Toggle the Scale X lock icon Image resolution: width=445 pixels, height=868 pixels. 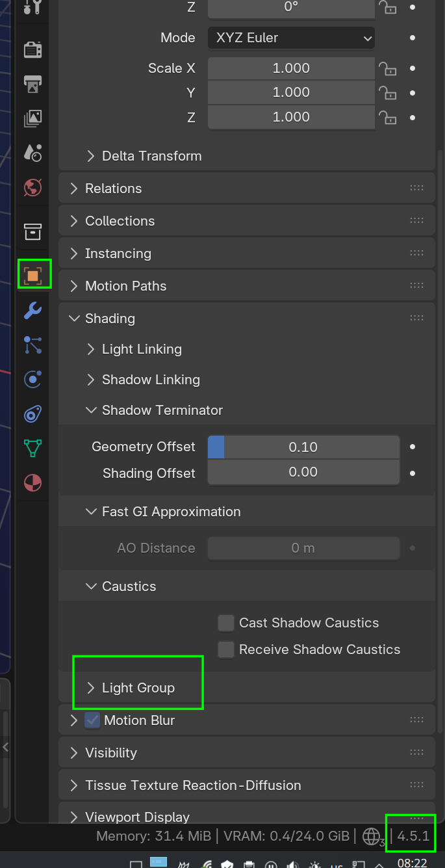388,68
